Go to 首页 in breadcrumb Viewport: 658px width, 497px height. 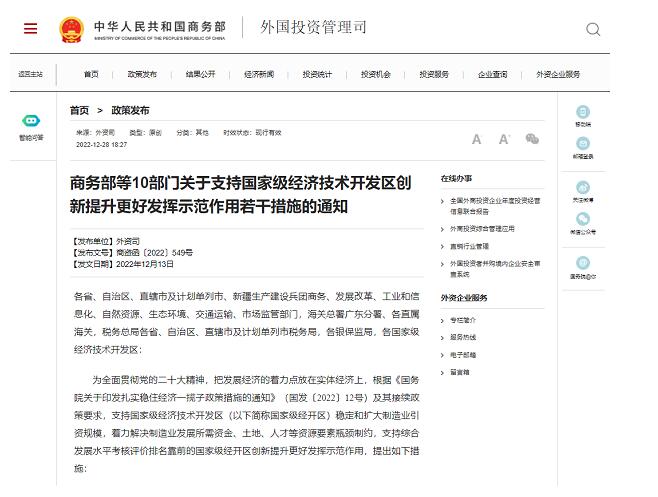79,110
